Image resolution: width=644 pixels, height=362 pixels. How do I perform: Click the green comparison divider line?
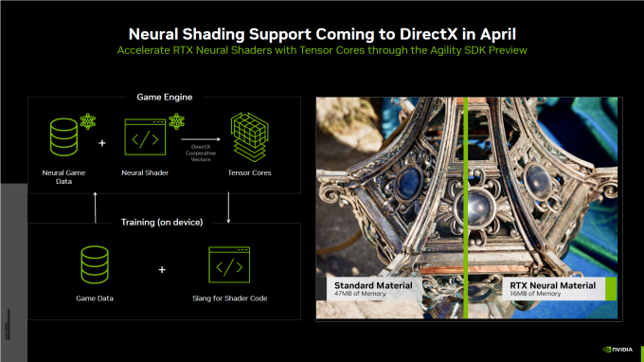pyautogui.click(x=465, y=208)
